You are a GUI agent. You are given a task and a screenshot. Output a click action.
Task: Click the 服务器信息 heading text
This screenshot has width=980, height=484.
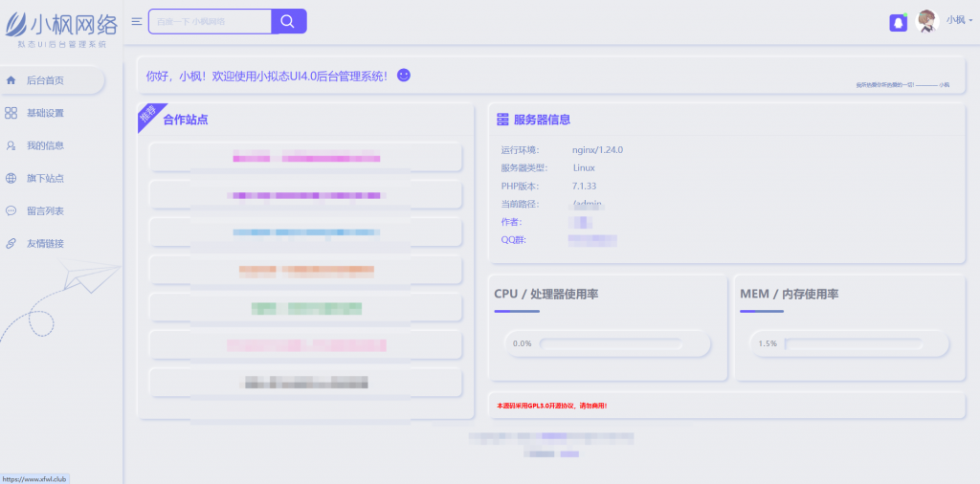(542, 120)
